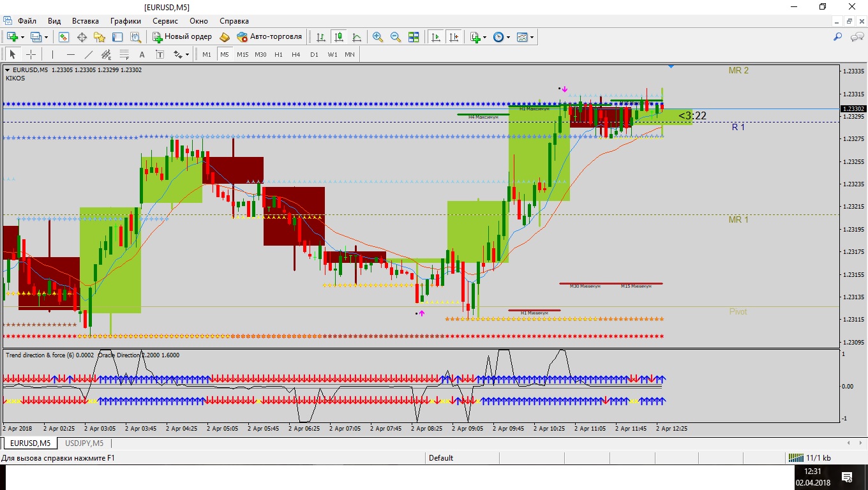Open the indicators list dropdown arrow
Screen dimensions: 868x490
coord(485,37)
